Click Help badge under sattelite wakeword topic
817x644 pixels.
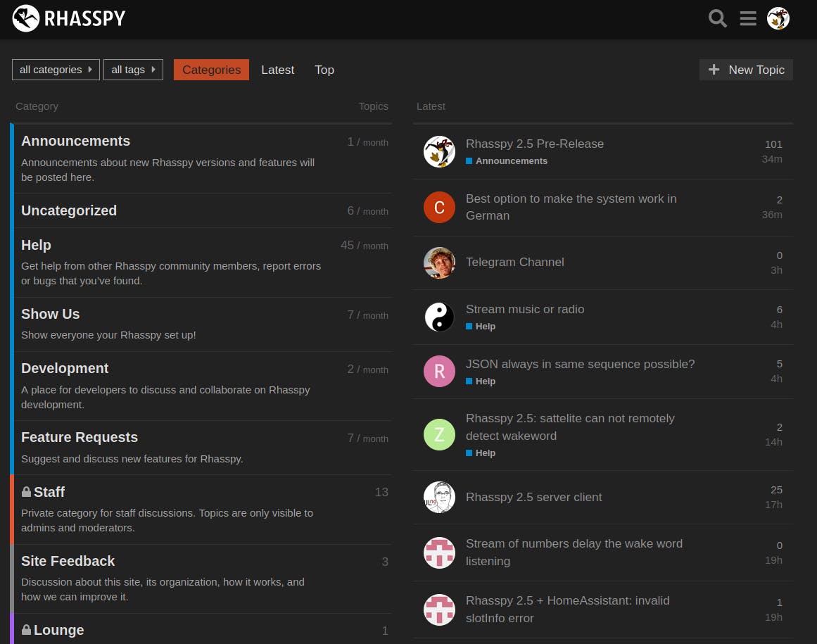(481, 453)
